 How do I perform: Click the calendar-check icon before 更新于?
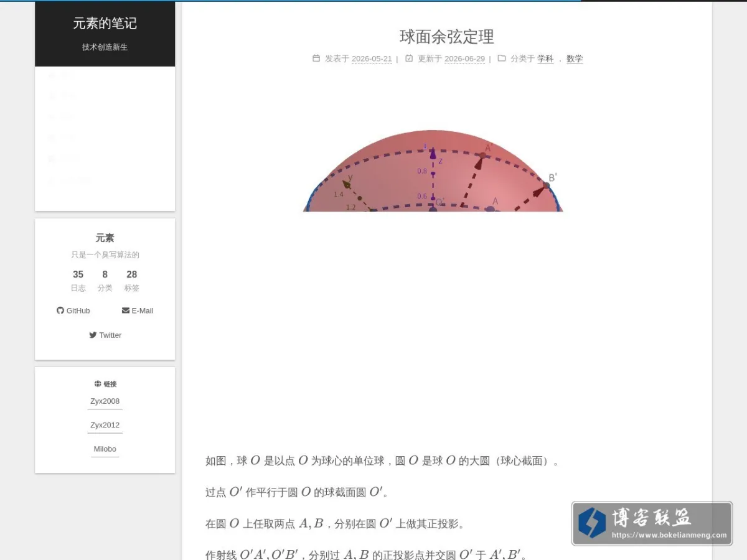[x=409, y=58]
